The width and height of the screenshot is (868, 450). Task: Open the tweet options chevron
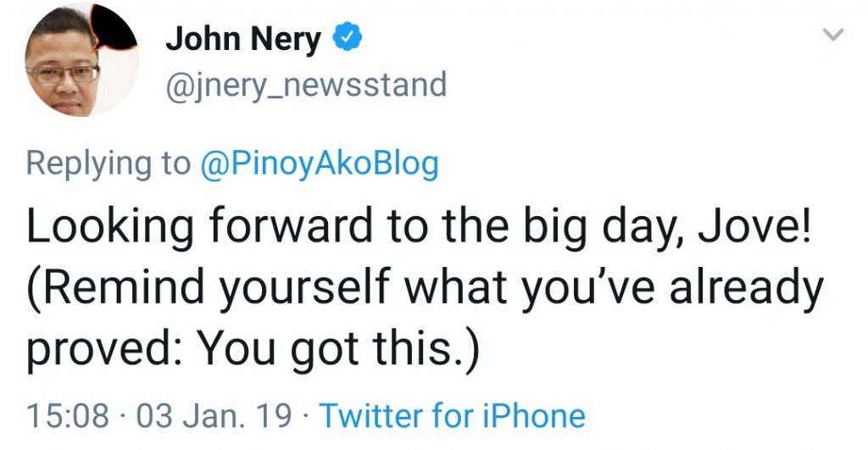tap(834, 35)
